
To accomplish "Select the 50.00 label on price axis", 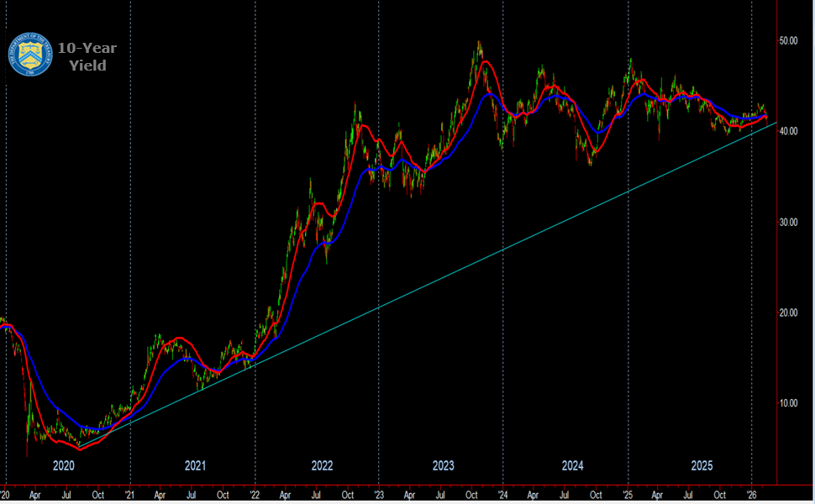I will point(791,39).
